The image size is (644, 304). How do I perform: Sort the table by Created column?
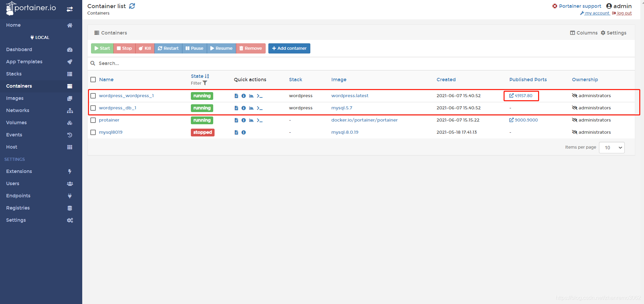pos(446,80)
